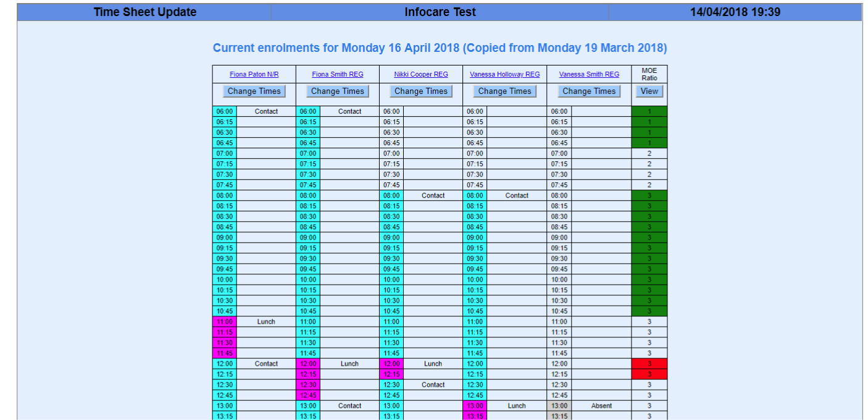Open Nikki Cooper REG staff link
This screenshot has width=868, height=420.
(x=421, y=74)
